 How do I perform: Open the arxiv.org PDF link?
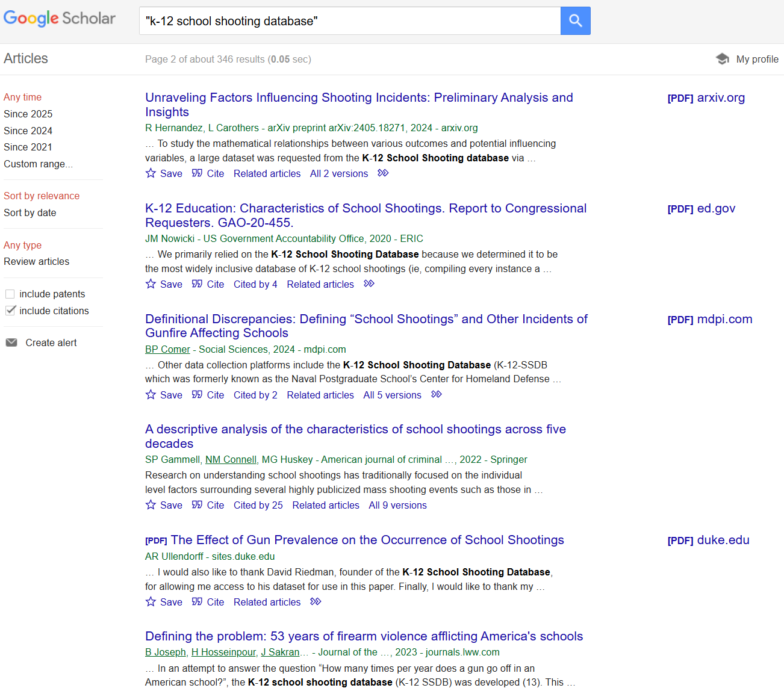(x=706, y=98)
